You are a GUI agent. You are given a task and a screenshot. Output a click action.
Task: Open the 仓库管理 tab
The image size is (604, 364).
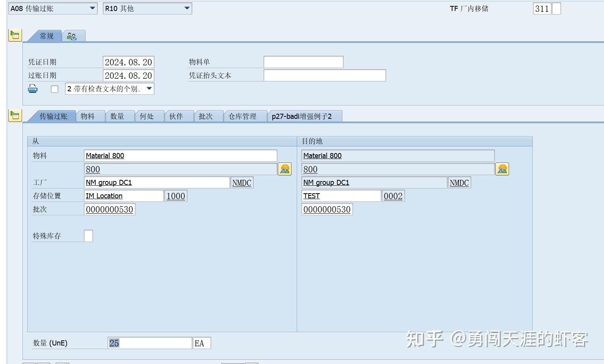tap(244, 116)
